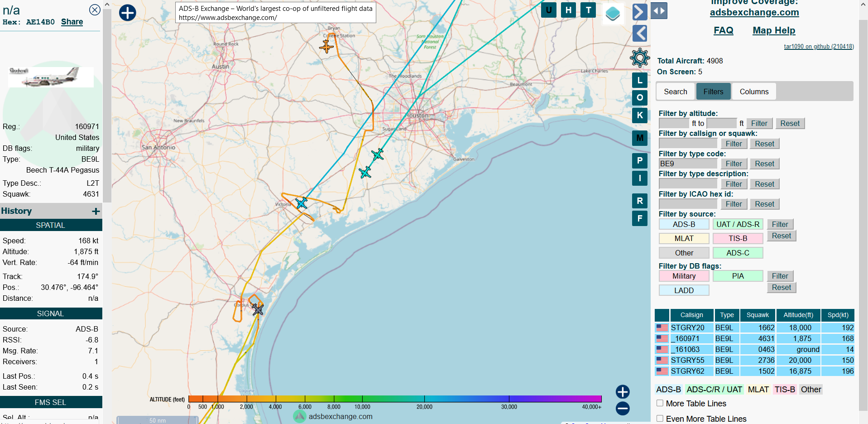
Task: Zoom in with map plus button
Action: click(x=623, y=391)
